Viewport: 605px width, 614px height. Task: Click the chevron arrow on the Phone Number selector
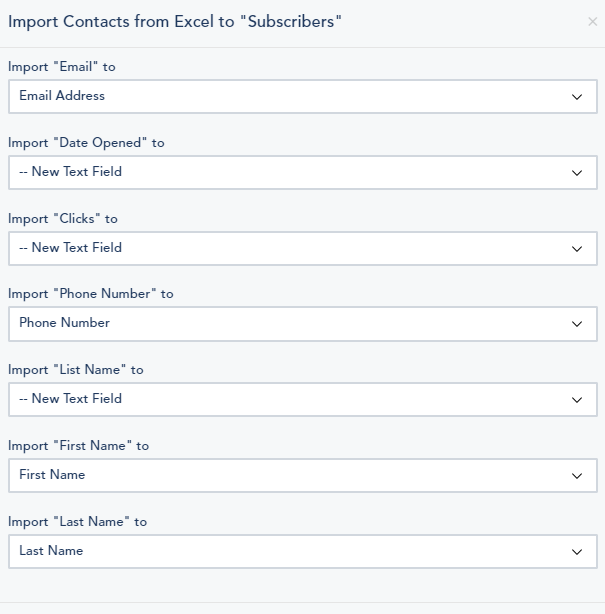tap(577, 324)
